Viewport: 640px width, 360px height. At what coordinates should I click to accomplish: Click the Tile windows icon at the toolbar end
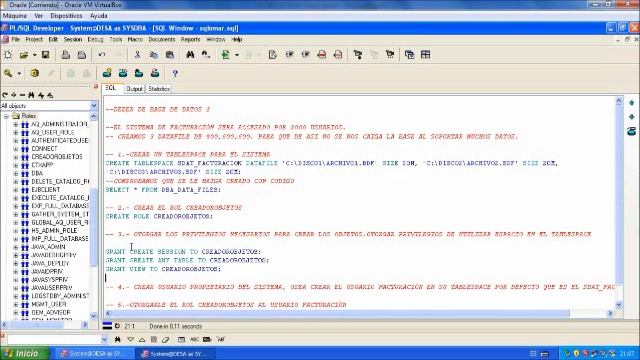click(425, 55)
